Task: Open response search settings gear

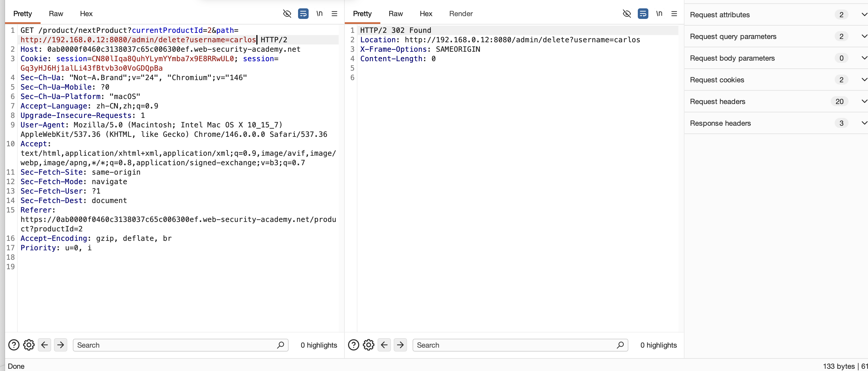Action: (x=368, y=345)
